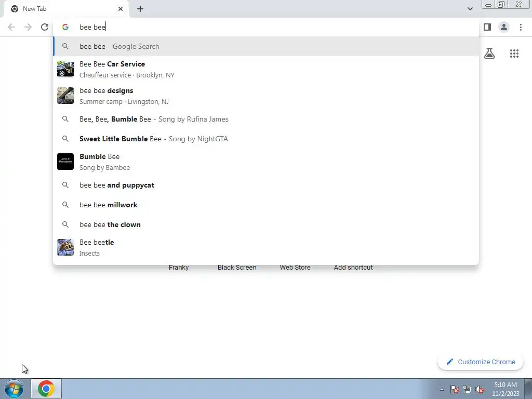Open Google apps grid icon
Viewport: 532px width, 399px height.
[x=514, y=54]
